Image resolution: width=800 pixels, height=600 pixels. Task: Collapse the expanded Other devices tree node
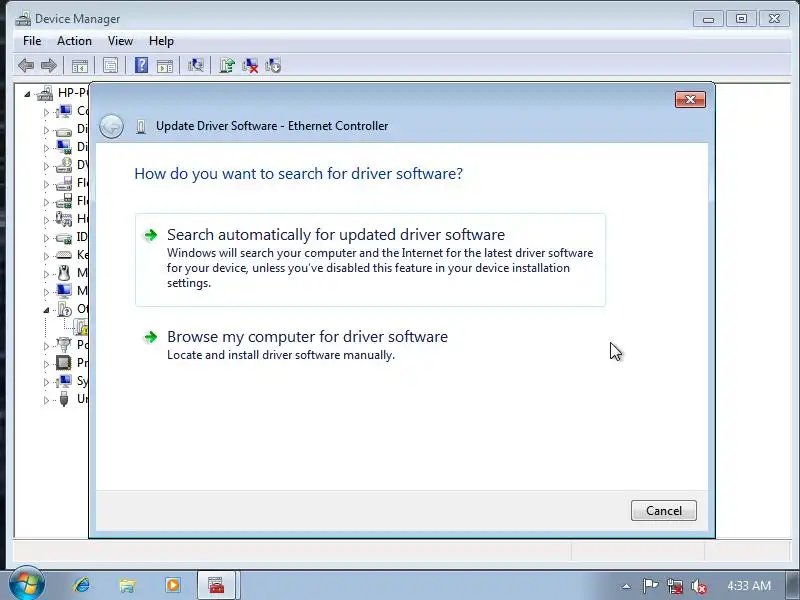click(46, 310)
